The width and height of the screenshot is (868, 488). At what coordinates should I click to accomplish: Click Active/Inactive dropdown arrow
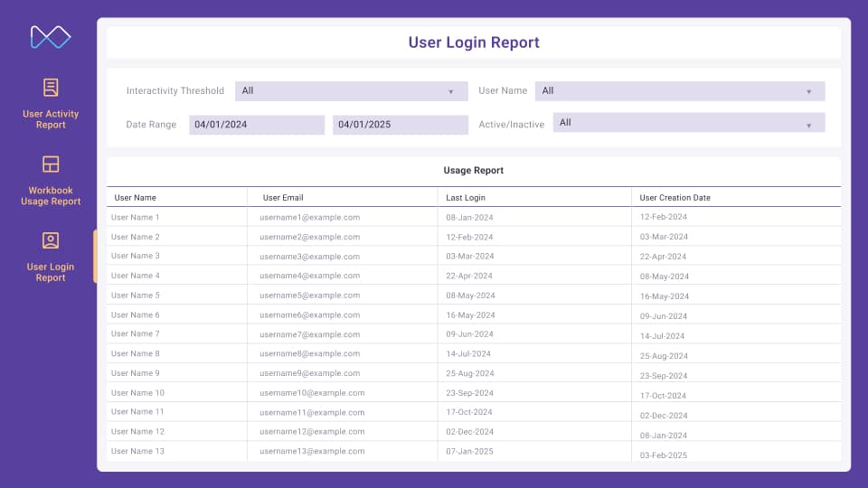[808, 126]
